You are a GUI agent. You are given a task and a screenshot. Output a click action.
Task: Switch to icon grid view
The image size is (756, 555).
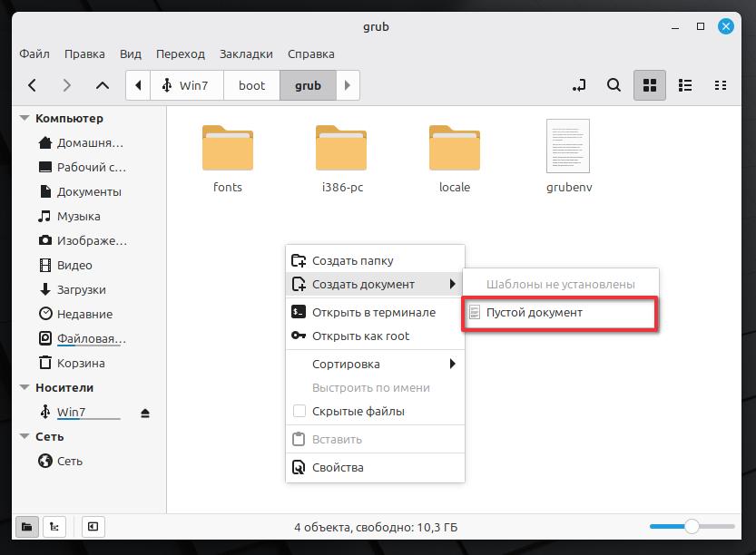pyautogui.click(x=649, y=85)
